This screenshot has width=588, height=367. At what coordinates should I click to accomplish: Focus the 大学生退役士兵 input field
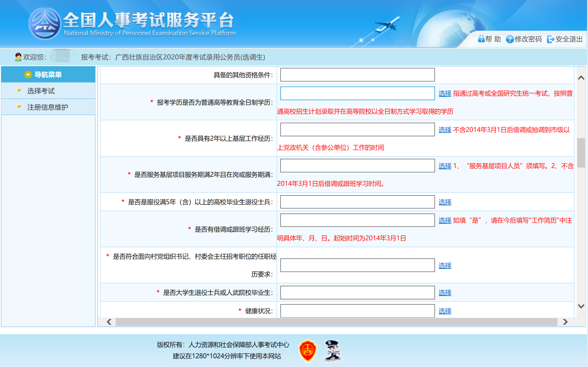358,292
